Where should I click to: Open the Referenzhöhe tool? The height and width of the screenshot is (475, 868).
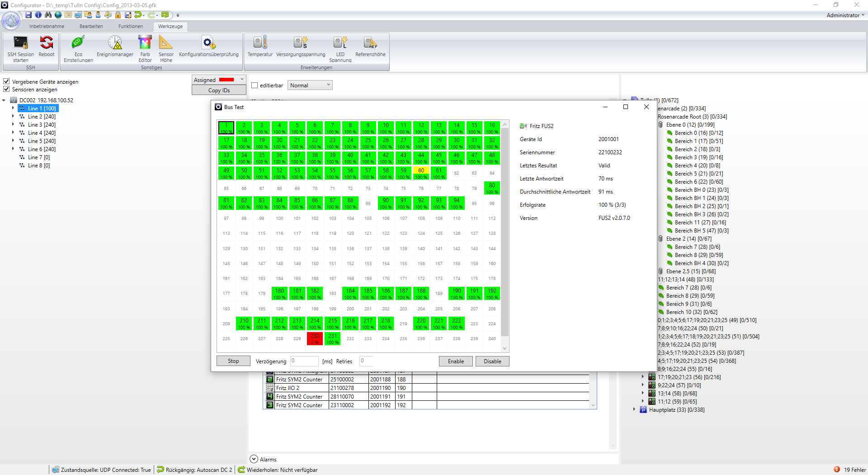pos(370,46)
